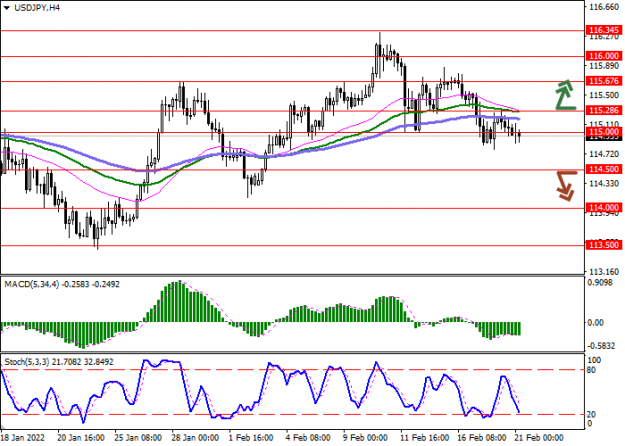
Task: Click the 4 Feb 08:00 time label
Action: coord(308,437)
